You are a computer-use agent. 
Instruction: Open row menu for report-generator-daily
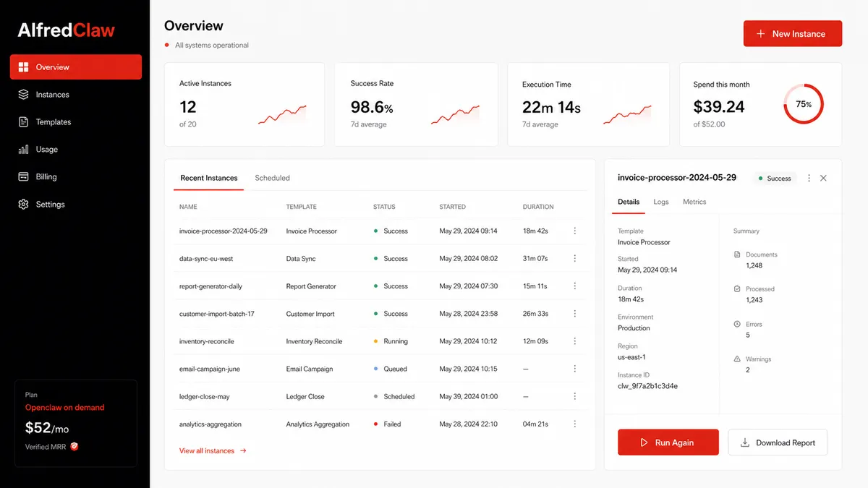pyautogui.click(x=575, y=286)
